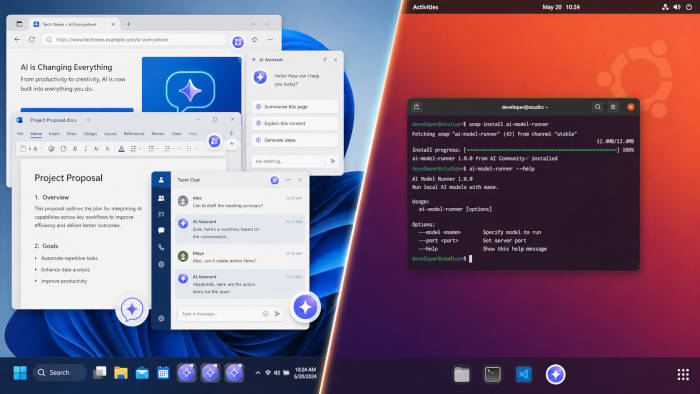Click the AI assistant icon in browser toolbar
Image resolution: width=700 pixels, height=394 pixels.
coord(238,41)
